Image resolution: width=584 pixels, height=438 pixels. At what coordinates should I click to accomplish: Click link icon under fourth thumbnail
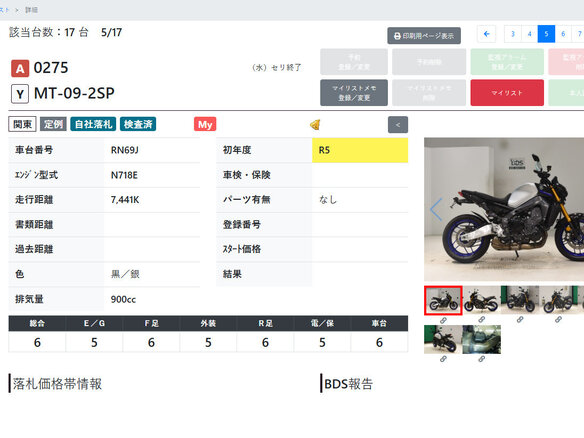(x=558, y=320)
